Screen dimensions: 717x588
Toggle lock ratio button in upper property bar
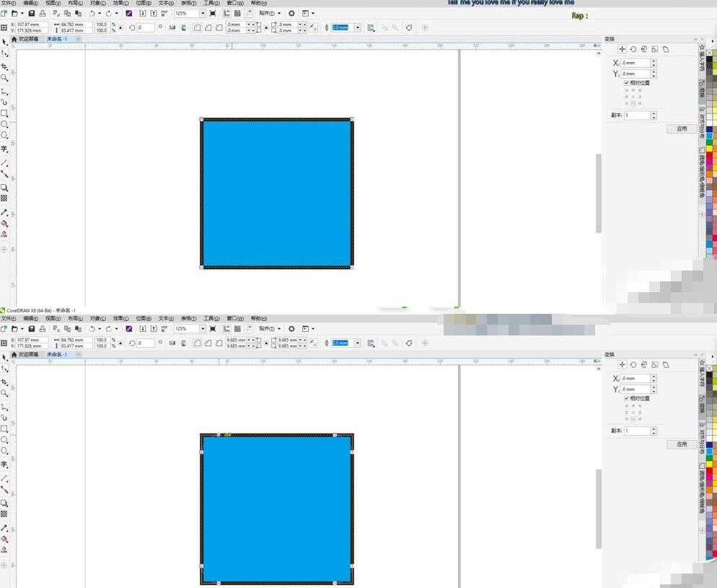click(120, 27)
